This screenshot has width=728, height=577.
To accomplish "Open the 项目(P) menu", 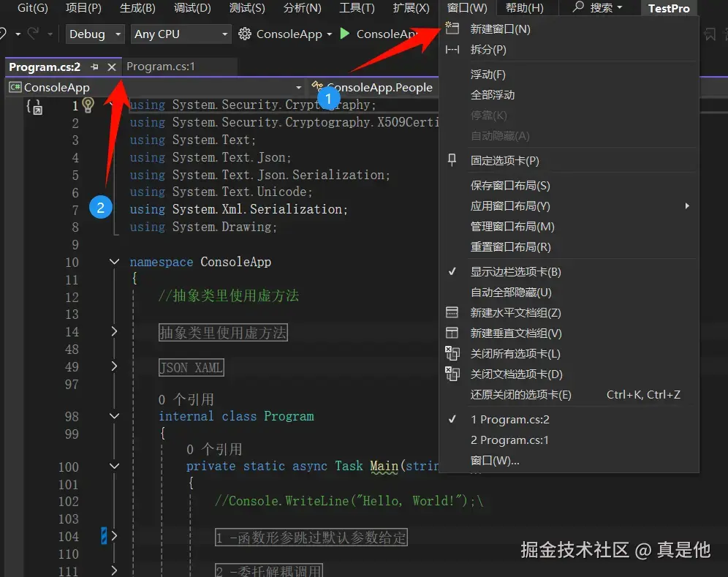I will [83, 8].
